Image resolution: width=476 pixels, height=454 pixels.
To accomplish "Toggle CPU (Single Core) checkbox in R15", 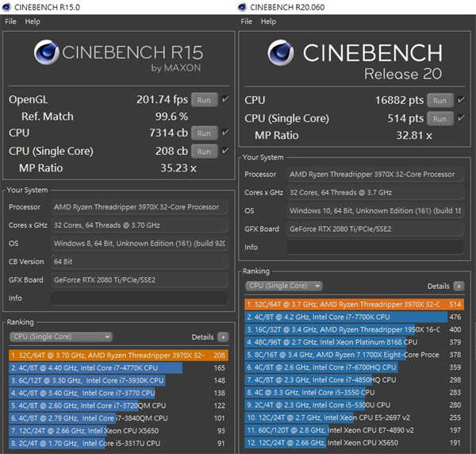I will (225, 151).
